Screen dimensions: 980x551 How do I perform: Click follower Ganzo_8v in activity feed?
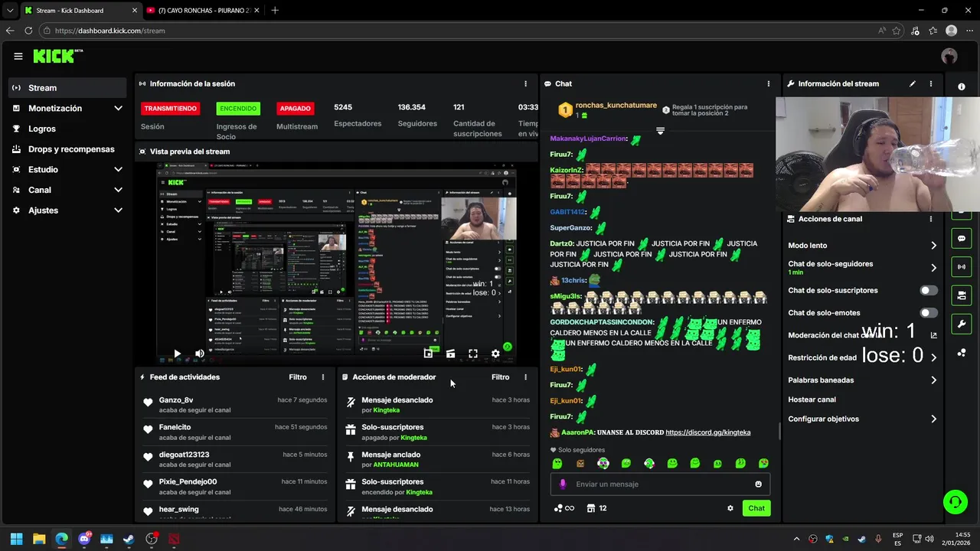[176, 400]
